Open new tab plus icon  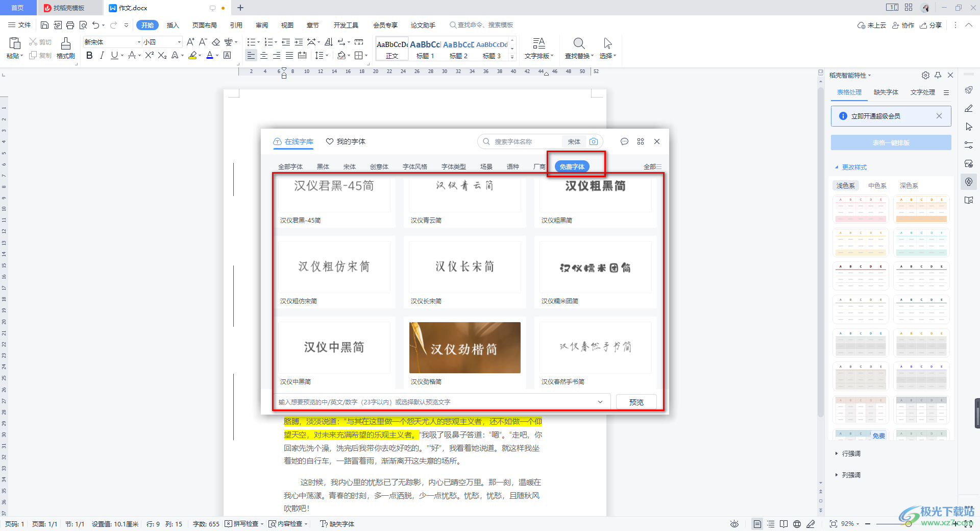[240, 8]
